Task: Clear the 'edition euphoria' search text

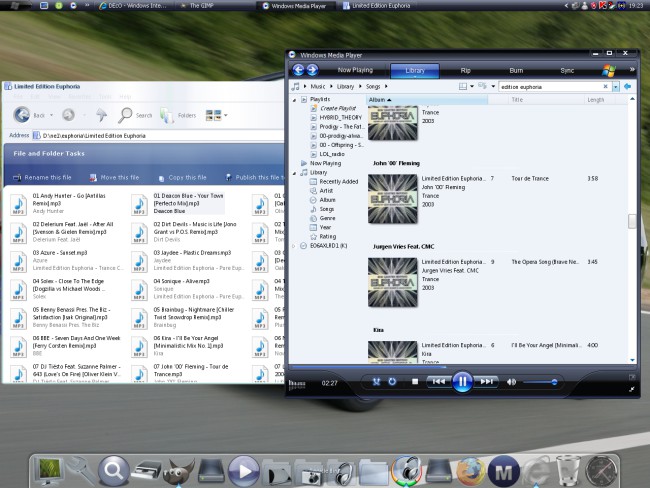Action: pyautogui.click(x=605, y=86)
